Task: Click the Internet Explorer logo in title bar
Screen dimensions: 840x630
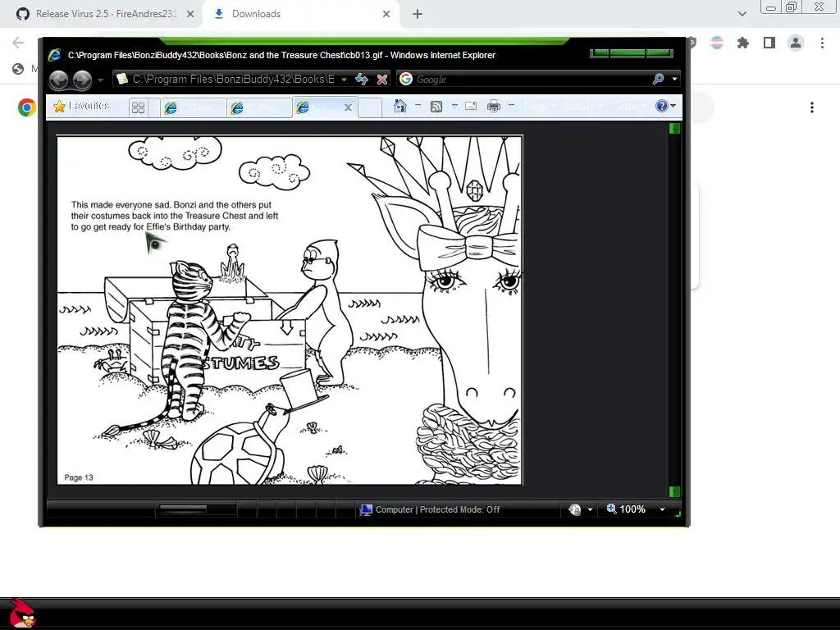Action: (x=55, y=55)
